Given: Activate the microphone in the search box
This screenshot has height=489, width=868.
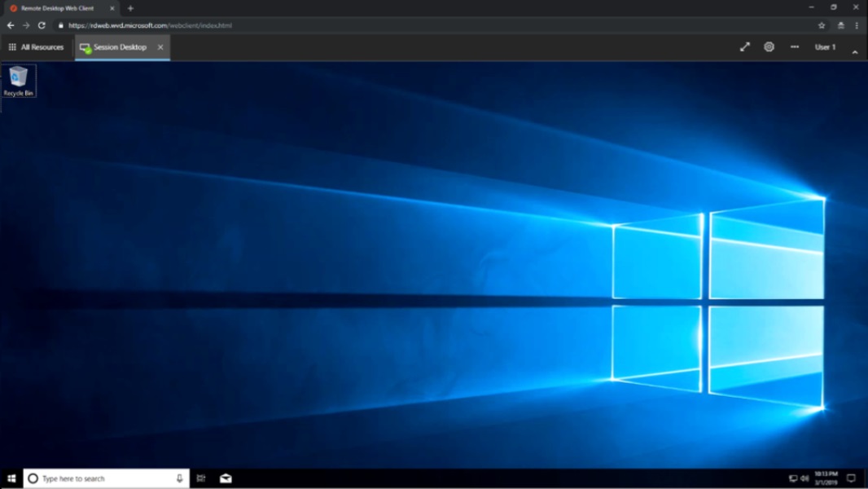Looking at the screenshot, I should point(179,478).
